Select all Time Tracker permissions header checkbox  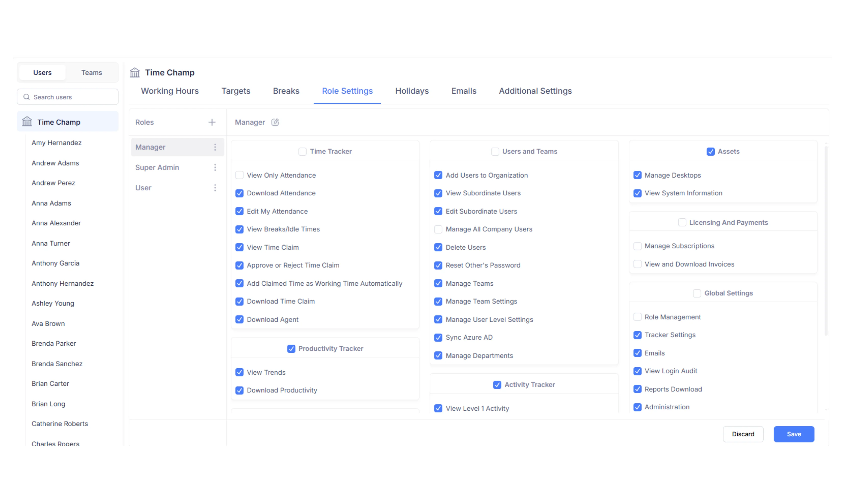tap(302, 152)
